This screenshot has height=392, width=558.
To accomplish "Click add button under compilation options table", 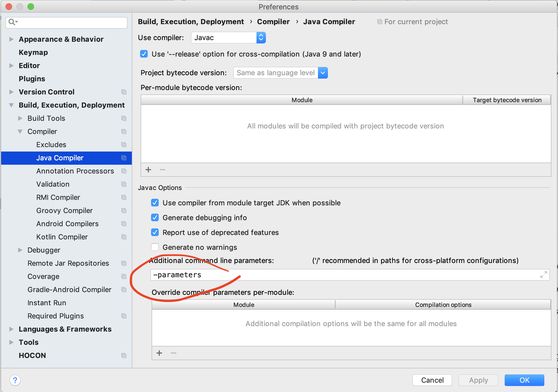I will [159, 353].
